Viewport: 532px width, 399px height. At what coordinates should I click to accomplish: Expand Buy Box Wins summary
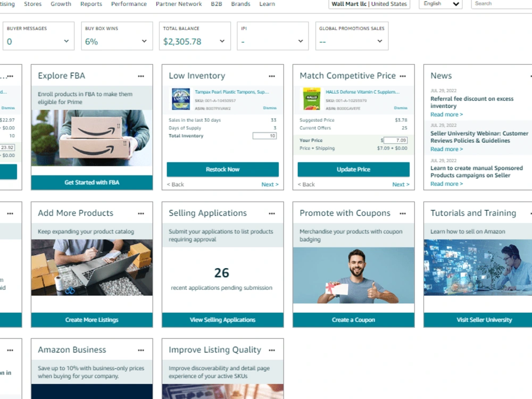[x=144, y=41]
